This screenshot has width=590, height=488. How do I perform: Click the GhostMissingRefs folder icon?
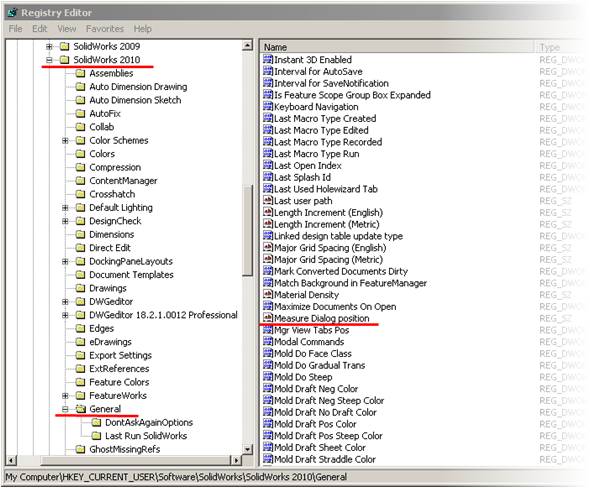click(x=80, y=449)
